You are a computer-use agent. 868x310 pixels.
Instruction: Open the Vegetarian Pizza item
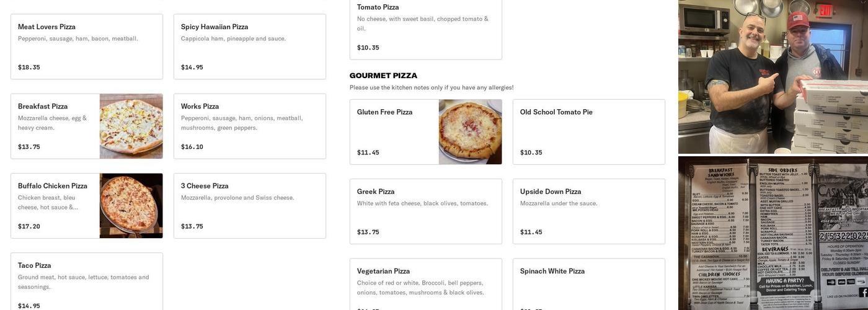coord(425,285)
